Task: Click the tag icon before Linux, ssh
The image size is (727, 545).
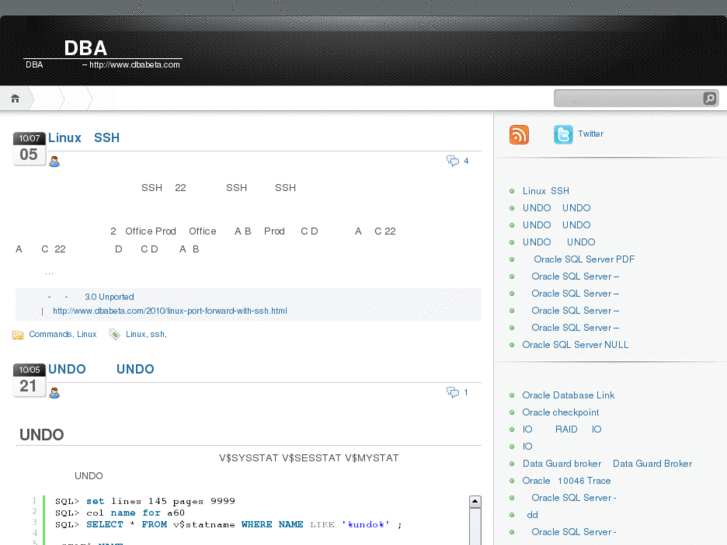Action: pos(114,334)
